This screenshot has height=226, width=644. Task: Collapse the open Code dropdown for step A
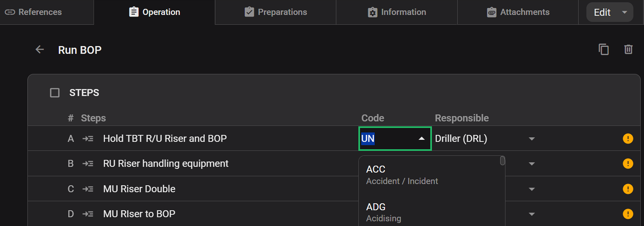[422, 139]
